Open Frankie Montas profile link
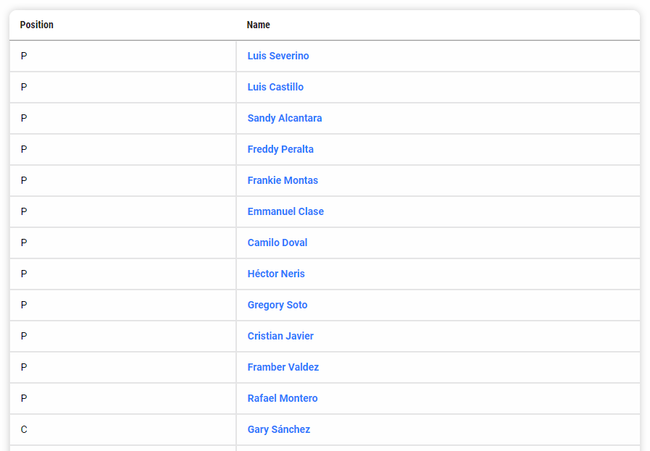Viewport: 650px width, 451px height. [282, 180]
